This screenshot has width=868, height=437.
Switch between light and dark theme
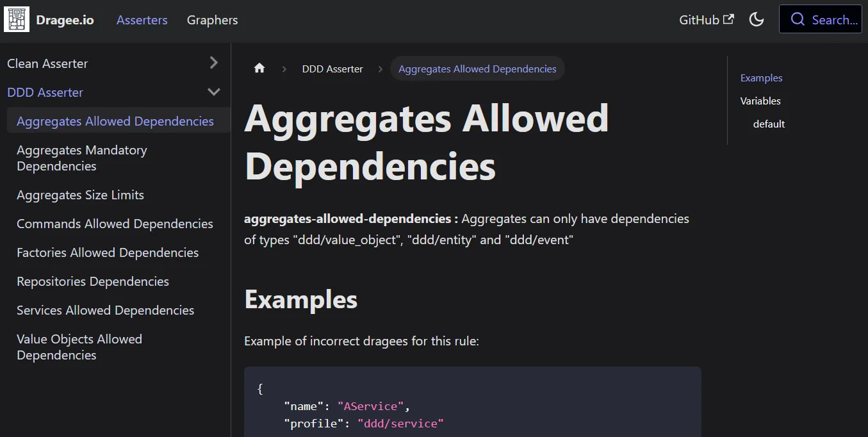coord(757,19)
